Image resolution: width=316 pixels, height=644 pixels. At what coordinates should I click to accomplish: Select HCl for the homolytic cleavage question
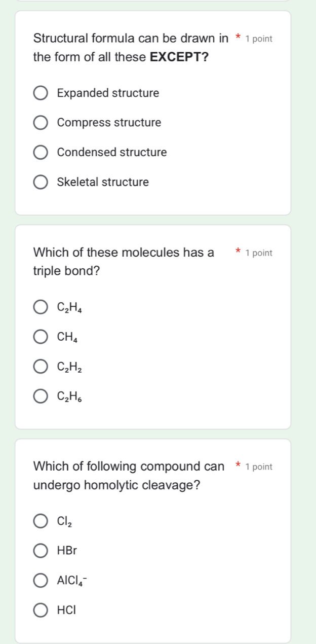40,610
